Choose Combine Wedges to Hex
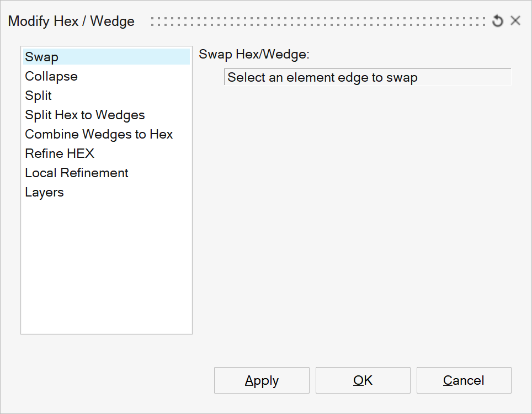The image size is (532, 414). click(x=99, y=134)
